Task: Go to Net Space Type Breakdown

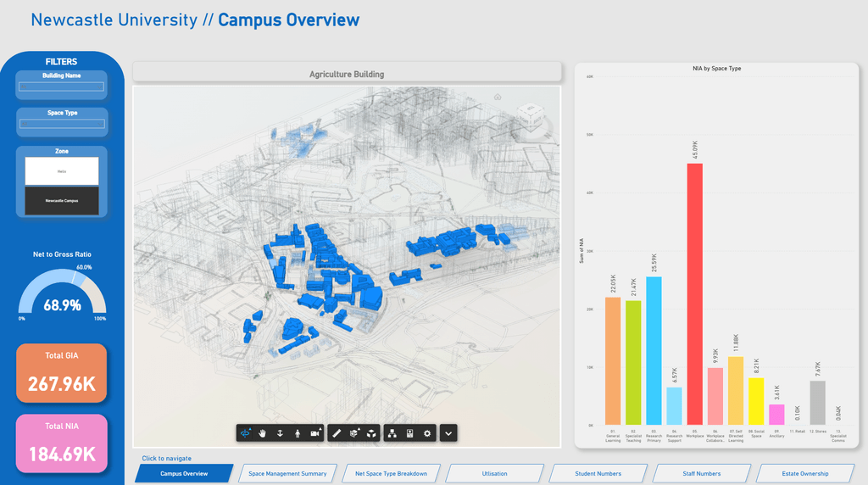Action: point(391,473)
